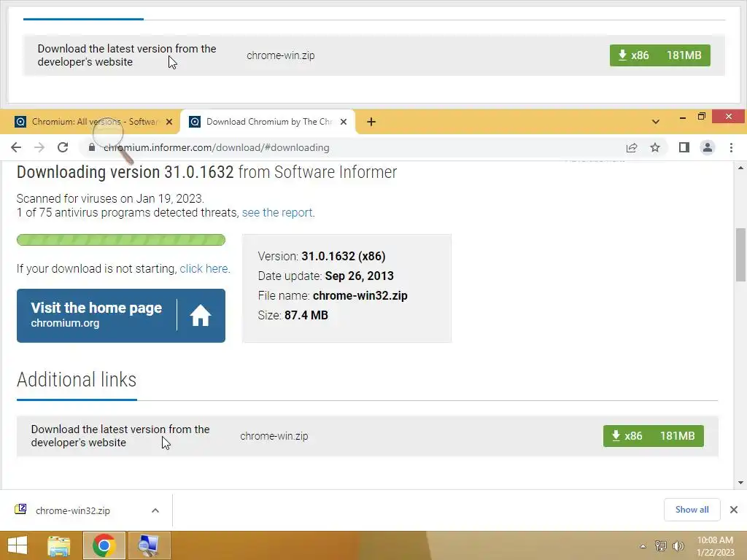The width and height of the screenshot is (747, 560).
Task: Reload the page with the refresh icon
Action: [63, 147]
